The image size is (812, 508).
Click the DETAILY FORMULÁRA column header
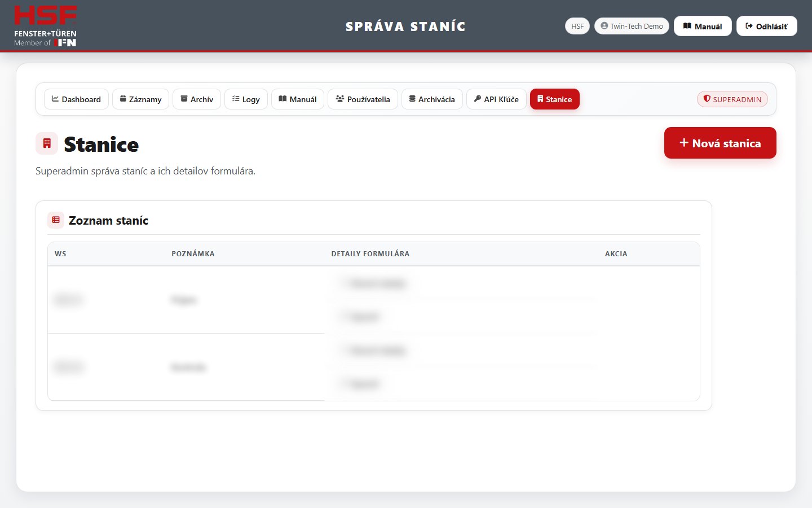tap(370, 254)
